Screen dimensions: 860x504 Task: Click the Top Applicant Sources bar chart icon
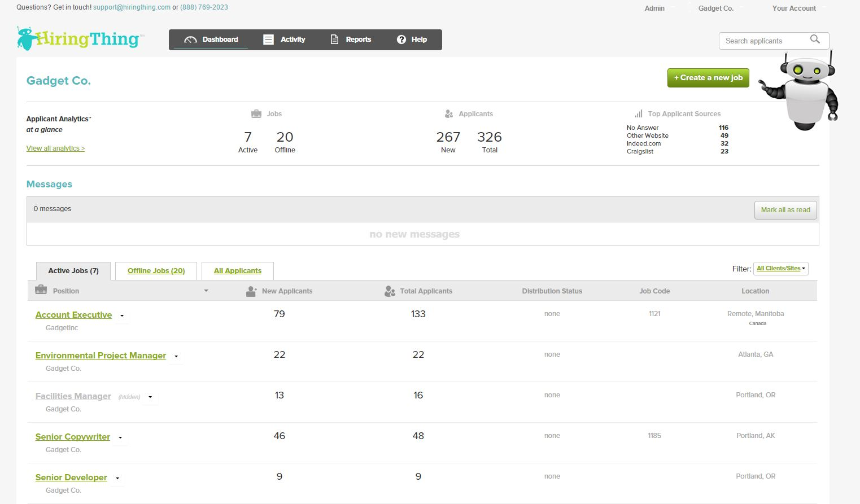coord(638,114)
